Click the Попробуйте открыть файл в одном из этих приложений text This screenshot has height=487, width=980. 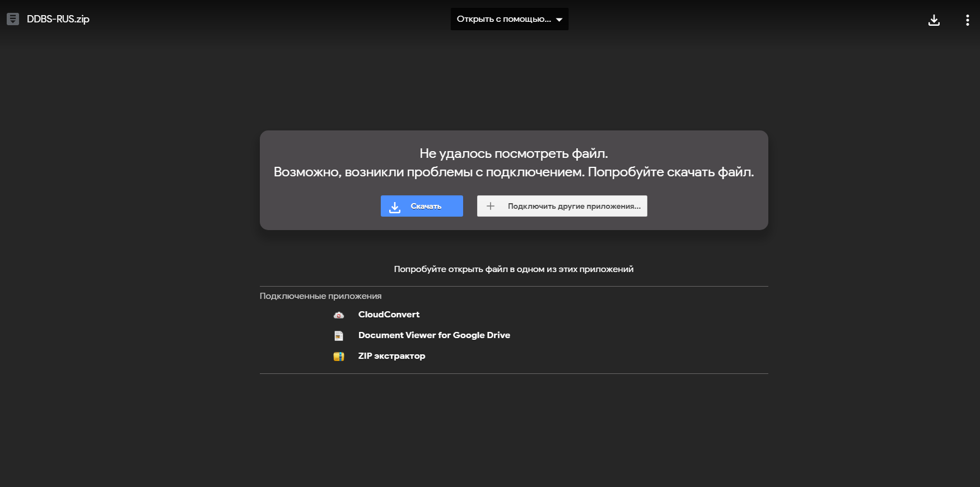[x=514, y=269]
